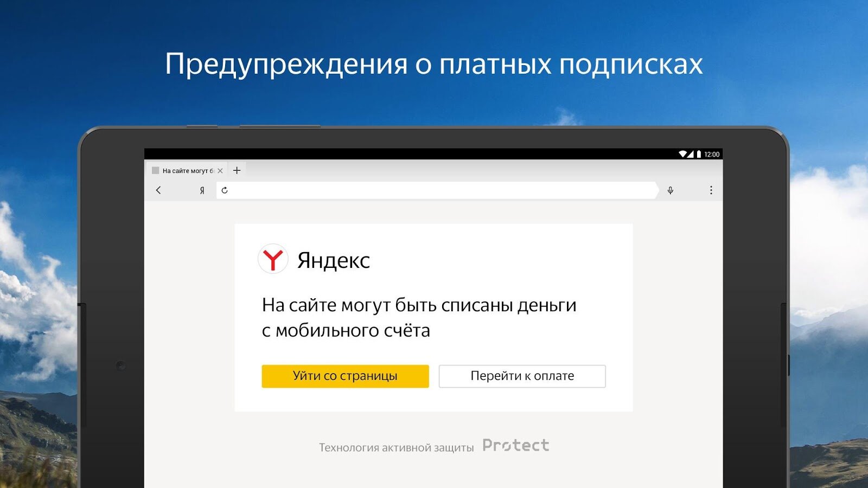Close the "На сайте могут" tab

tap(220, 171)
